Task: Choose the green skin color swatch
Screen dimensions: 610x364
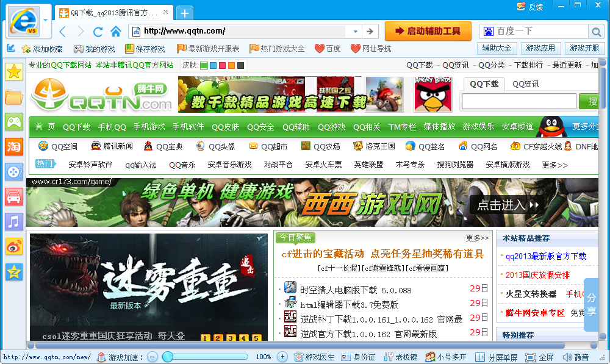Action: tap(204, 65)
